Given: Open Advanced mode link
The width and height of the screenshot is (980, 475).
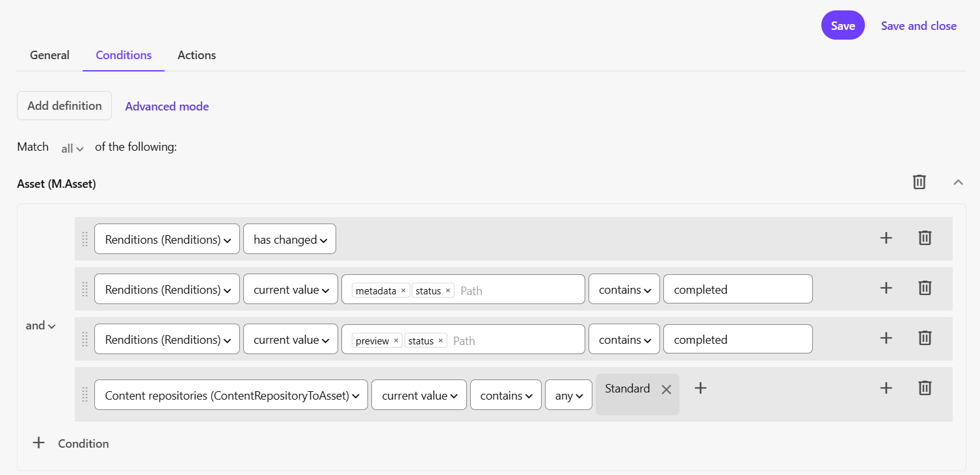Looking at the screenshot, I should pyautogui.click(x=166, y=106).
